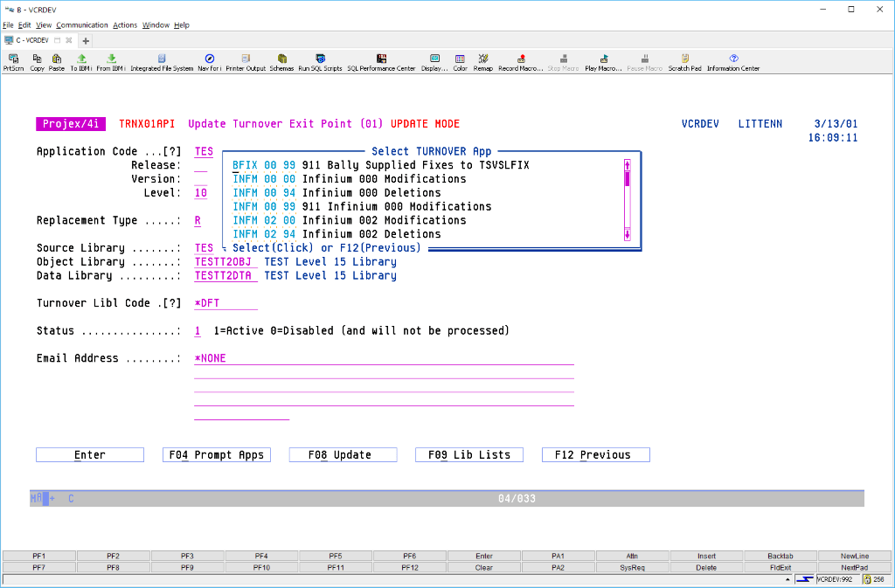Click the PA1 keypad button
This screenshot has width=895, height=588.
[559, 556]
